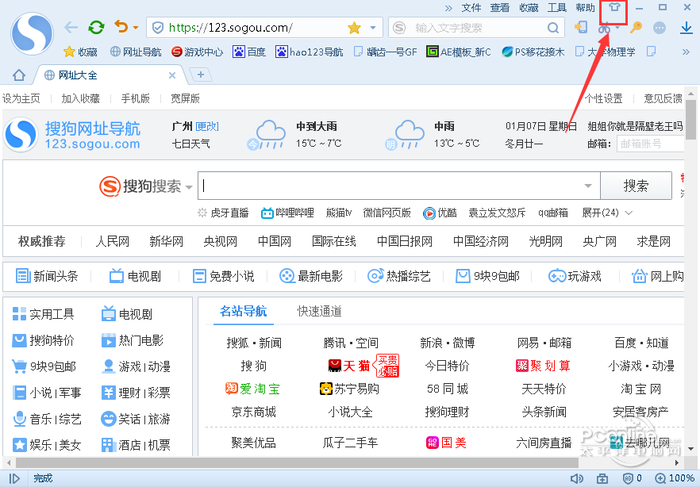Click the 邮箱账号 input field
The width and height of the screenshot is (700, 487).
point(650,144)
